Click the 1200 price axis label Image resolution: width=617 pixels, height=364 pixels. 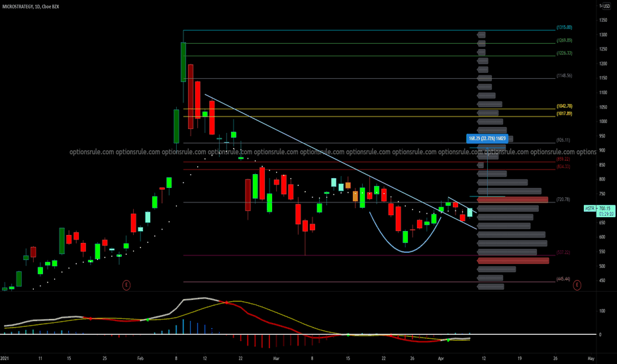(x=603, y=64)
